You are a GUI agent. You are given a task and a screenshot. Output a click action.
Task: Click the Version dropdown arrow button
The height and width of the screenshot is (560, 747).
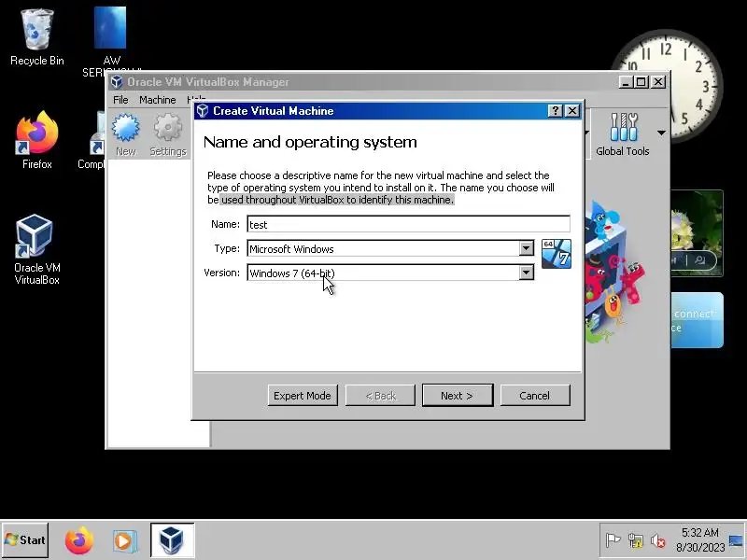[526, 273]
